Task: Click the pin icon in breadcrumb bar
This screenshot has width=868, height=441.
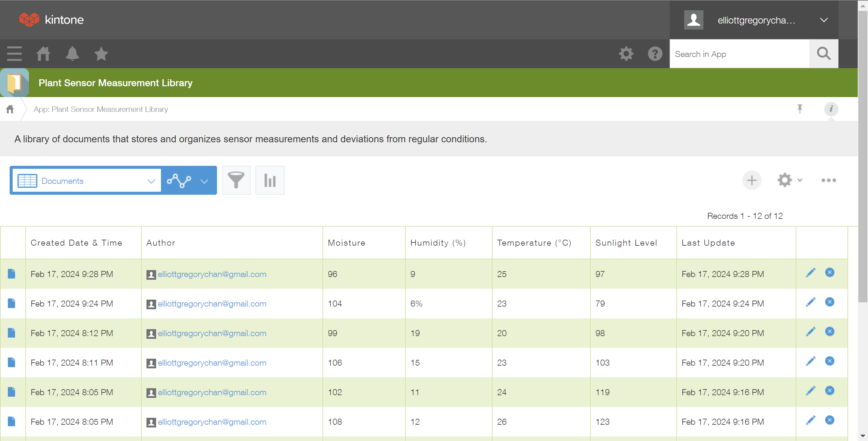Action: pos(800,109)
